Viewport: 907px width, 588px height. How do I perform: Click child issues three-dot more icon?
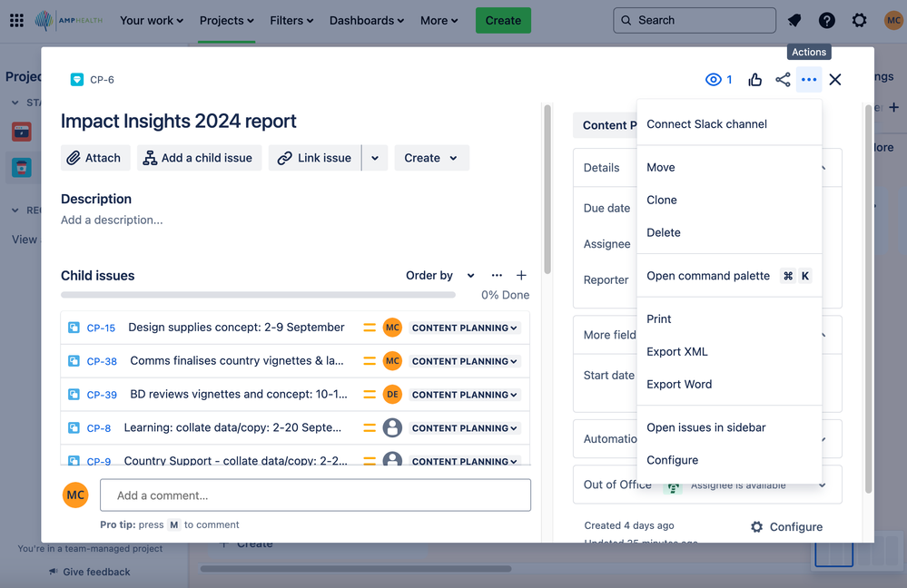[x=497, y=275]
